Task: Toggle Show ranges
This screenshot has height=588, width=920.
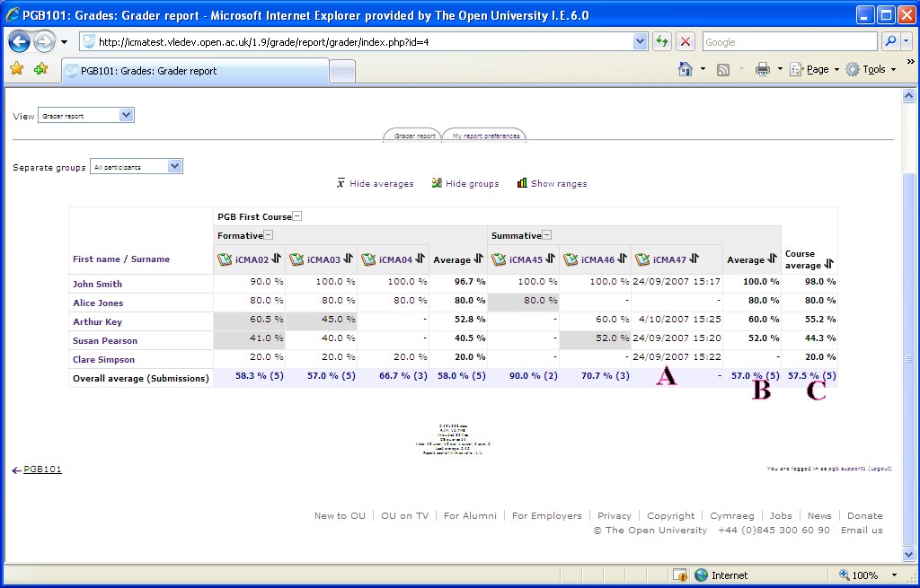Action: [552, 183]
